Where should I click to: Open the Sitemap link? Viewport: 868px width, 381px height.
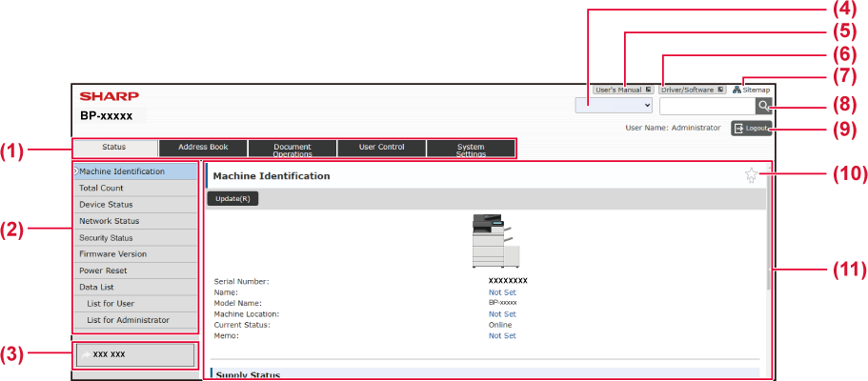pos(751,90)
